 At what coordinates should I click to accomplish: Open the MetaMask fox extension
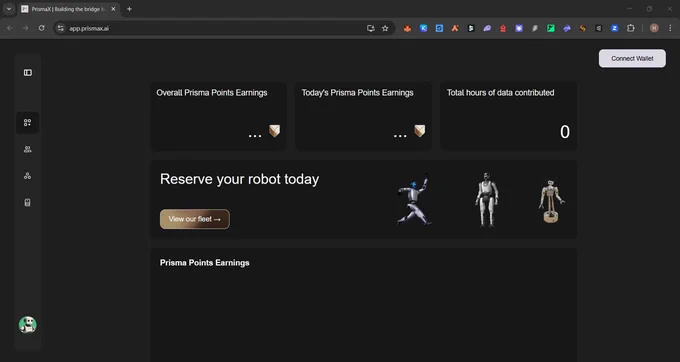[x=407, y=28]
